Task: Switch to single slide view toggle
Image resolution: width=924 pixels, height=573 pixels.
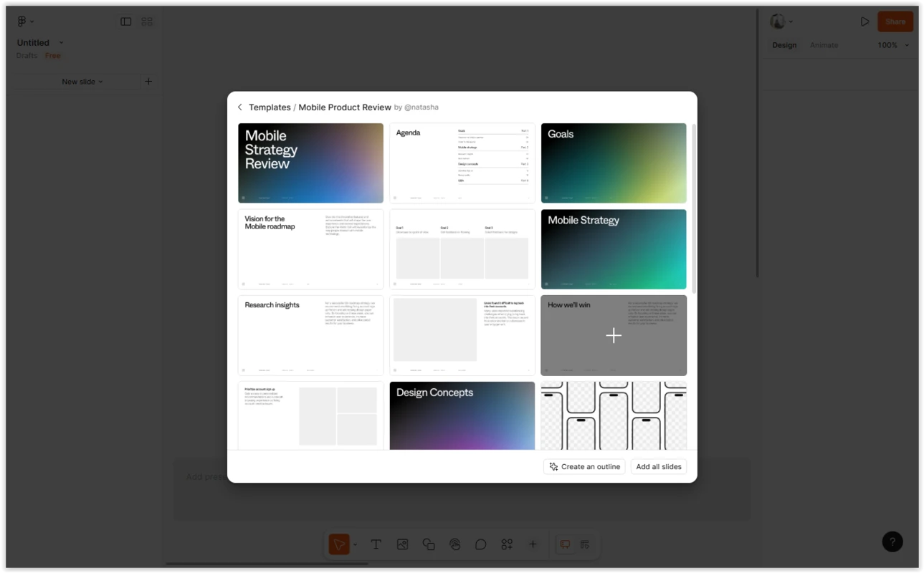Action: click(x=126, y=21)
